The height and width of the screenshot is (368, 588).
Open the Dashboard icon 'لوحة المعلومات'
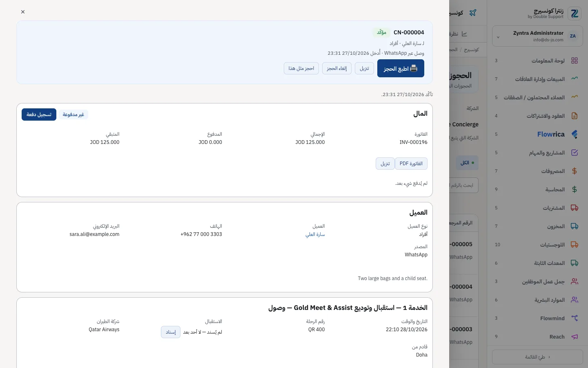tap(575, 61)
